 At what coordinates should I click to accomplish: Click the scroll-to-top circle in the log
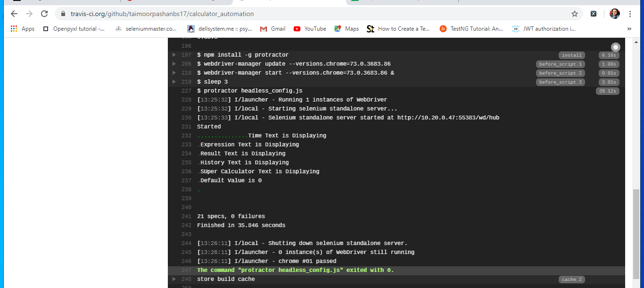(615, 47)
